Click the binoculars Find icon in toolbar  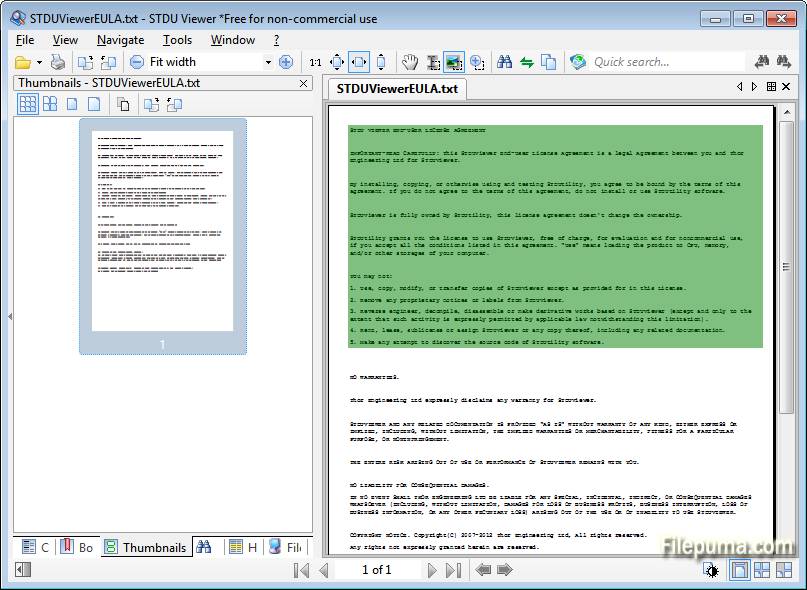click(x=505, y=62)
